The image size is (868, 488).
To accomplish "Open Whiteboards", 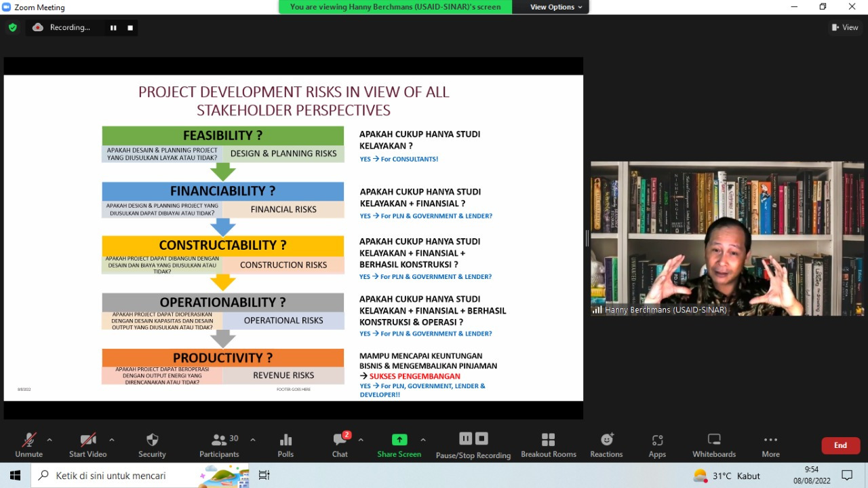I will 713,445.
